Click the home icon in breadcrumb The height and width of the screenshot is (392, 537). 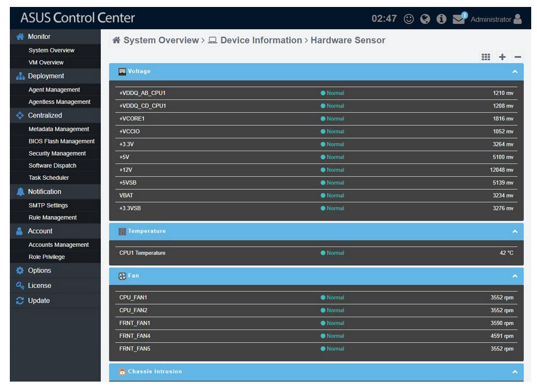point(116,40)
